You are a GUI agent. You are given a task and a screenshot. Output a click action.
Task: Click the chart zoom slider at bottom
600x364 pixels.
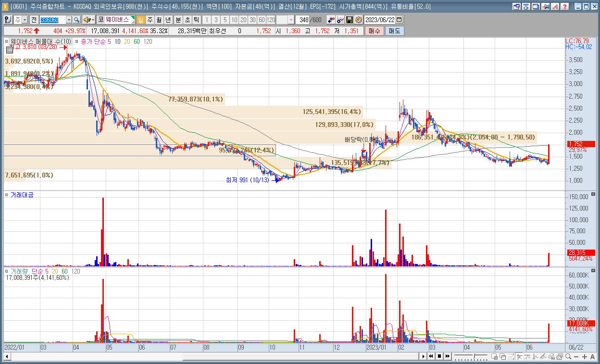pyautogui.click(x=471, y=356)
